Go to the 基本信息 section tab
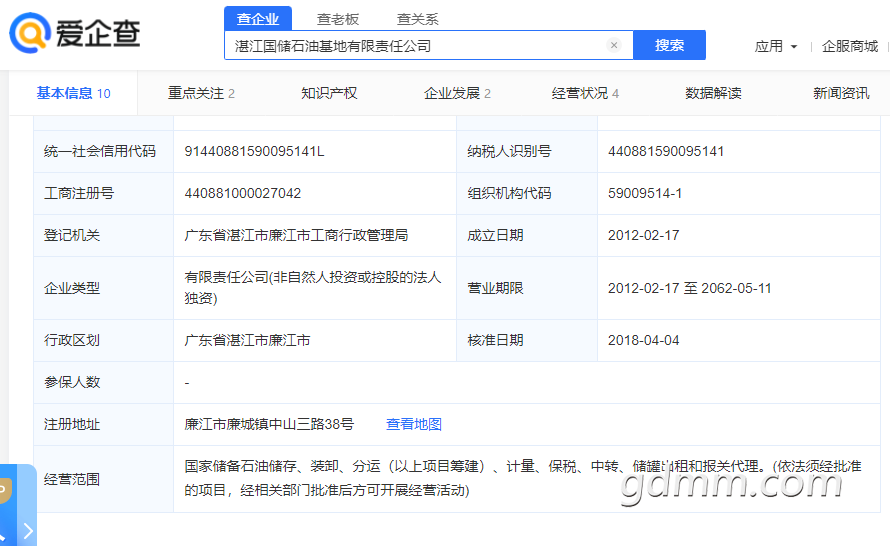Screen dimensions: 890x546 [73, 93]
